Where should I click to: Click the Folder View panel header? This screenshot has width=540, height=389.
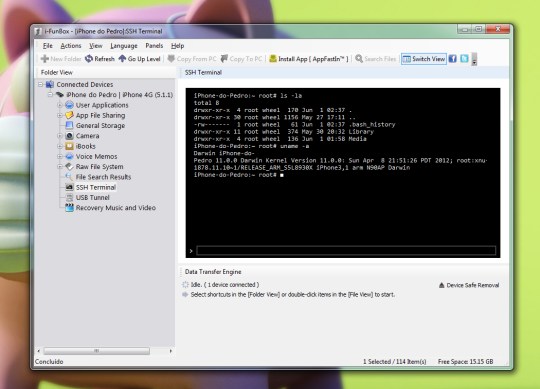(106, 72)
